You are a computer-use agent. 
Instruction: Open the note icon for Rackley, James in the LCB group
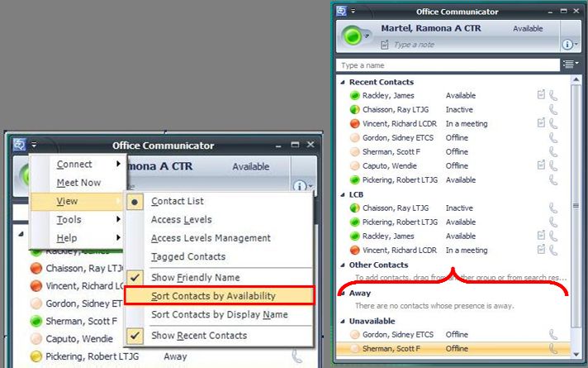tap(541, 236)
